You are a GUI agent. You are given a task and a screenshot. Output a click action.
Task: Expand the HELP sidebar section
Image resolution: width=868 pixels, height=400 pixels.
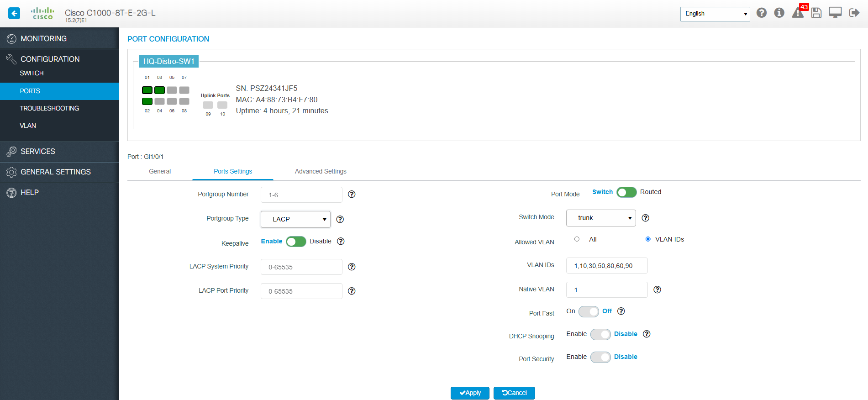[x=59, y=192]
